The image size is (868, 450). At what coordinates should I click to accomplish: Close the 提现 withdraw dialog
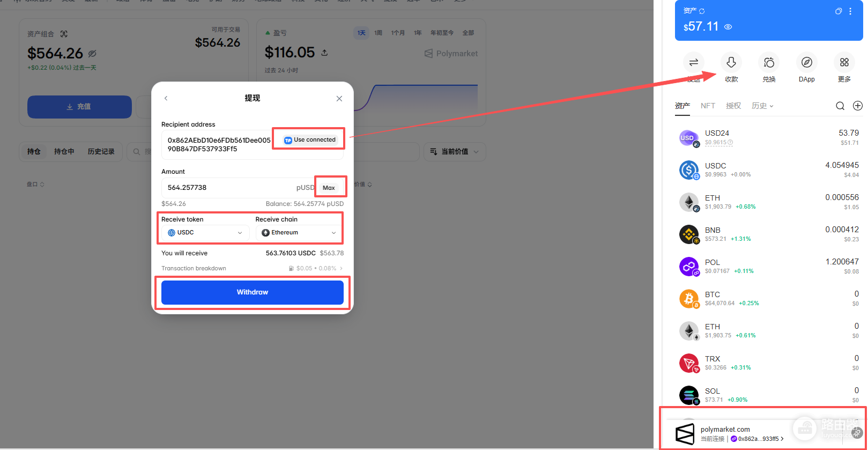(x=339, y=99)
